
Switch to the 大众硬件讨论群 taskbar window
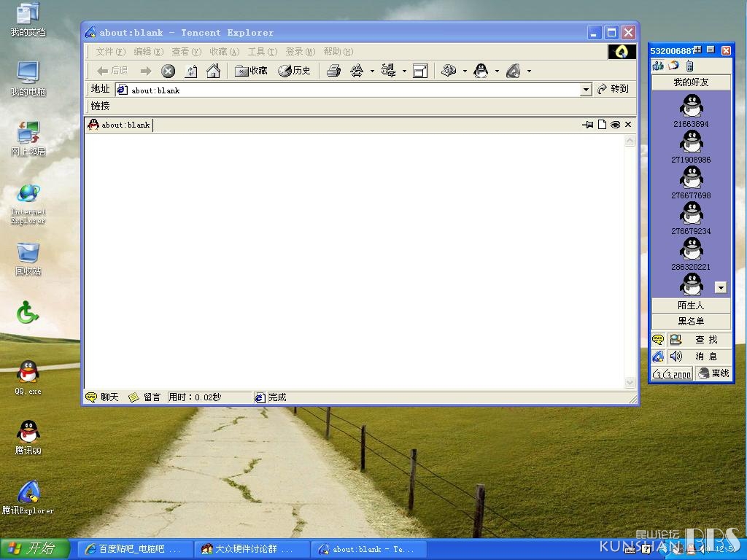[252, 549]
